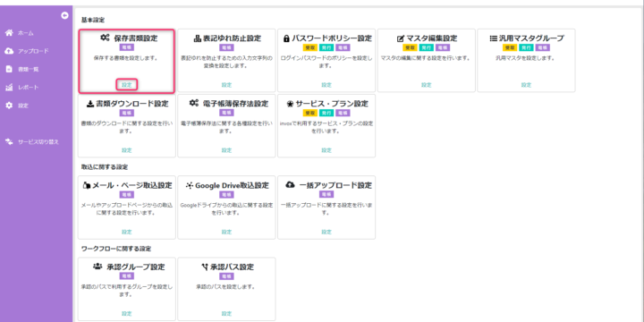Click the ワークフローに関する設定 section heading
The image size is (644, 322).
click(x=116, y=249)
